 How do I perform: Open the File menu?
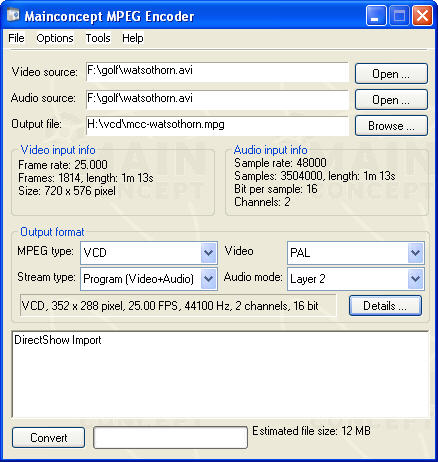(x=16, y=38)
